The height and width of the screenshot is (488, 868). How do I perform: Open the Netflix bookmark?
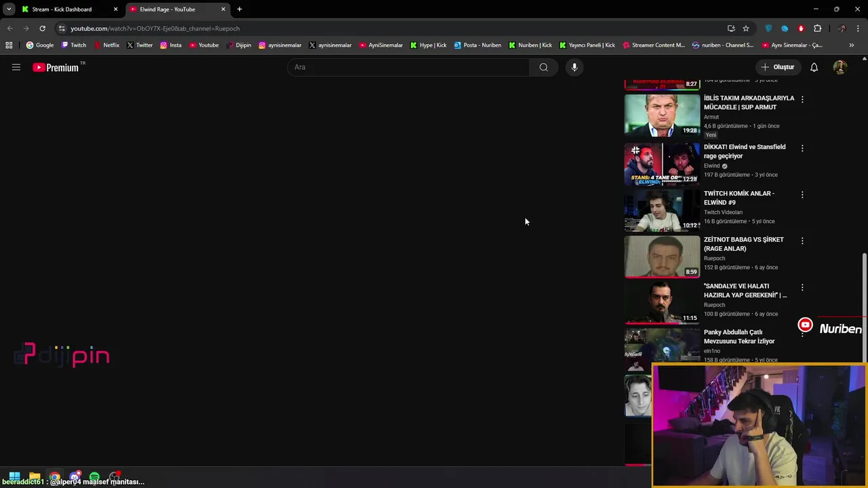[x=106, y=45]
